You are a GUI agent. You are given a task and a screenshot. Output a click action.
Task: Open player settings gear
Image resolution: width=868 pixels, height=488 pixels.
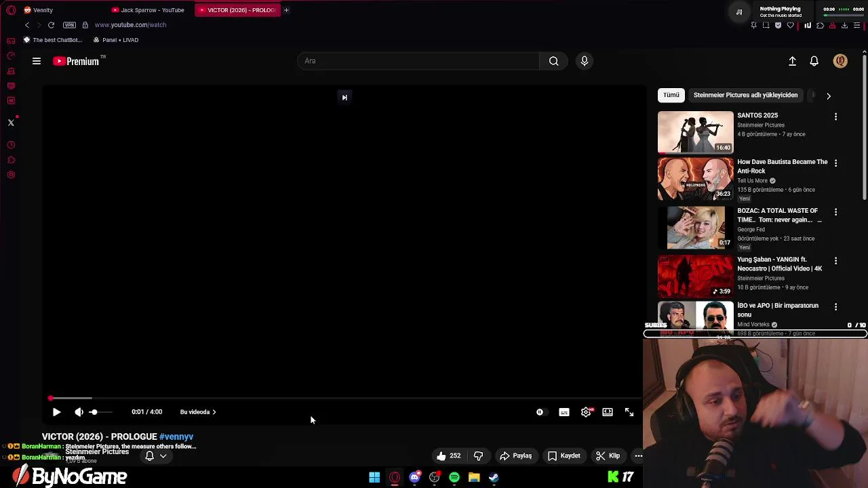tap(586, 412)
